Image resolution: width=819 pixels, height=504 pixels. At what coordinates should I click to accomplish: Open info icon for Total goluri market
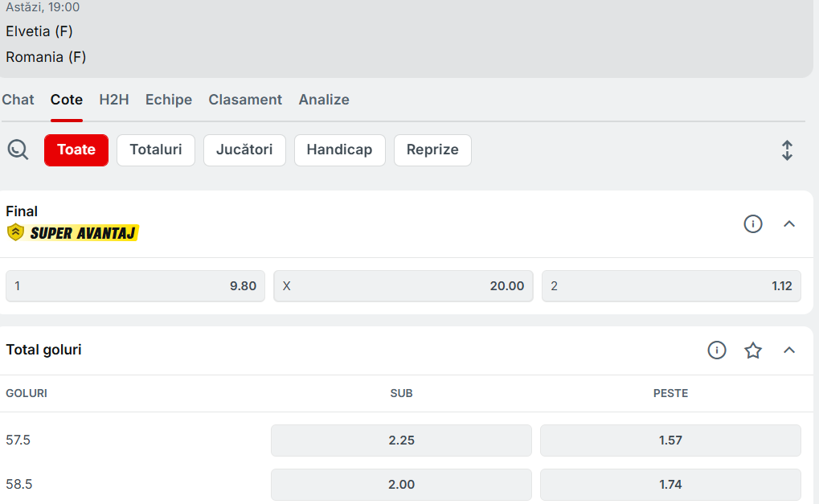pos(716,350)
